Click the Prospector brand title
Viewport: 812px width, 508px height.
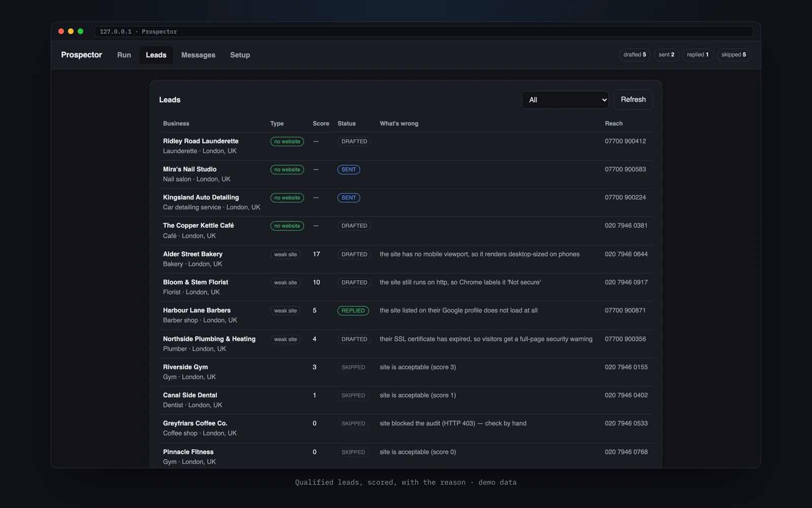[81, 55]
